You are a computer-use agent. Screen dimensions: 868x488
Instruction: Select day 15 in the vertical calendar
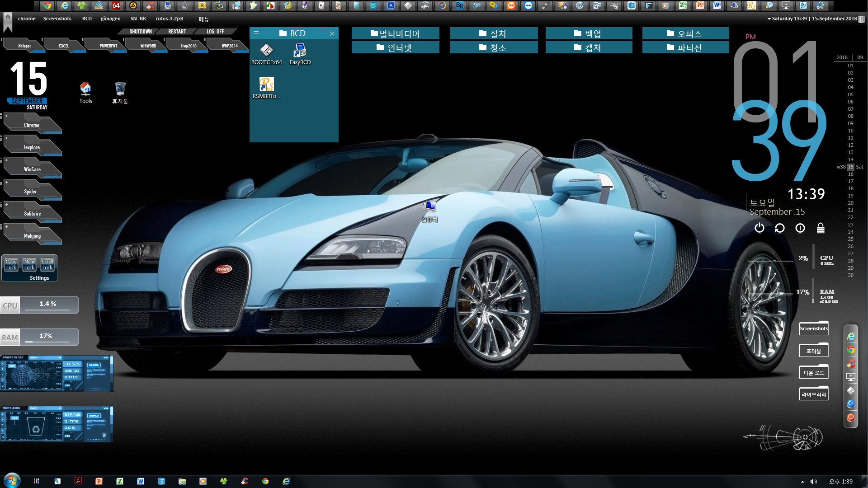[x=851, y=167]
